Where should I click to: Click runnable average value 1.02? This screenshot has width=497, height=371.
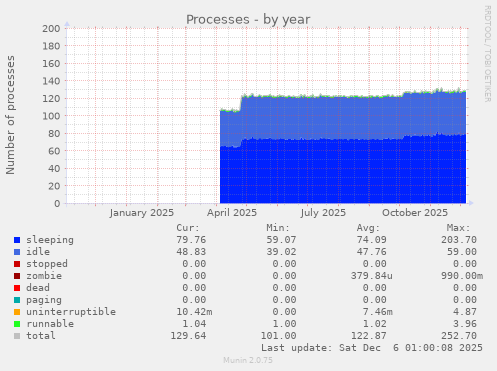[374, 324]
